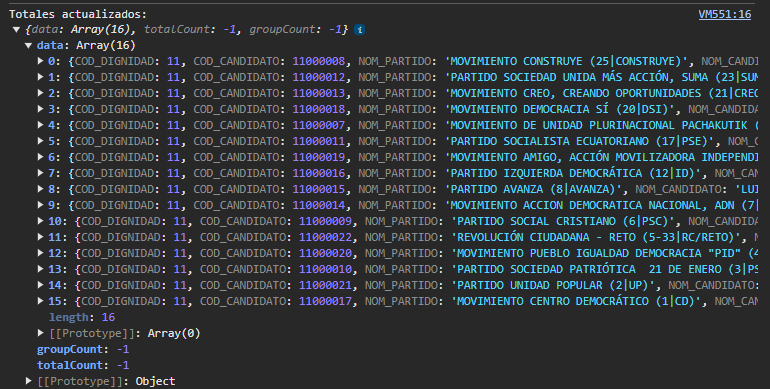Collapse the data: Array(16) node
The width and height of the screenshot is (770, 389).
[x=28, y=46]
